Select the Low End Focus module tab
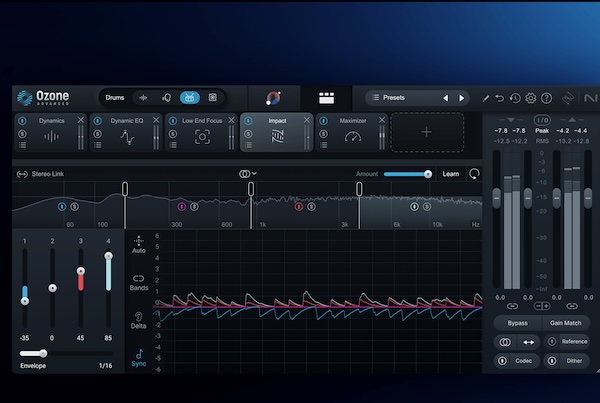600x403 pixels. [202, 132]
